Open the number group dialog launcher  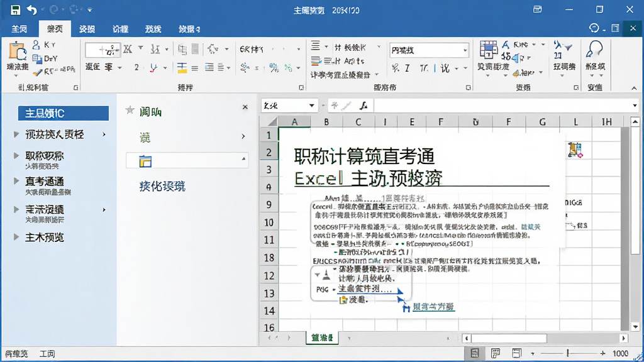(468, 87)
